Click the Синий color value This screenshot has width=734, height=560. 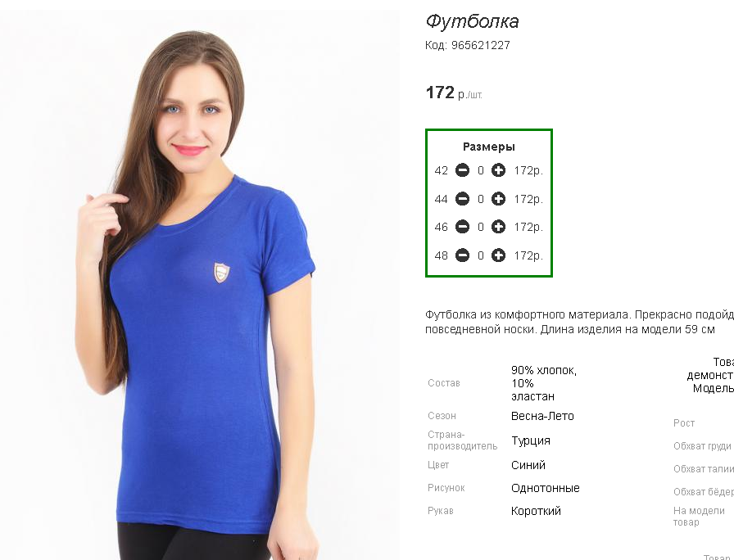[528, 465]
